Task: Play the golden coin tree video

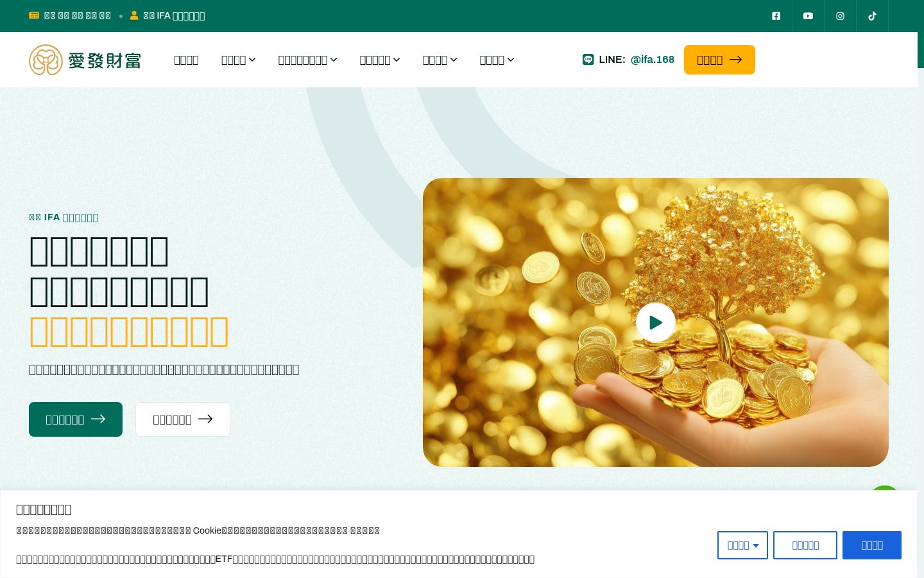Action: point(655,322)
